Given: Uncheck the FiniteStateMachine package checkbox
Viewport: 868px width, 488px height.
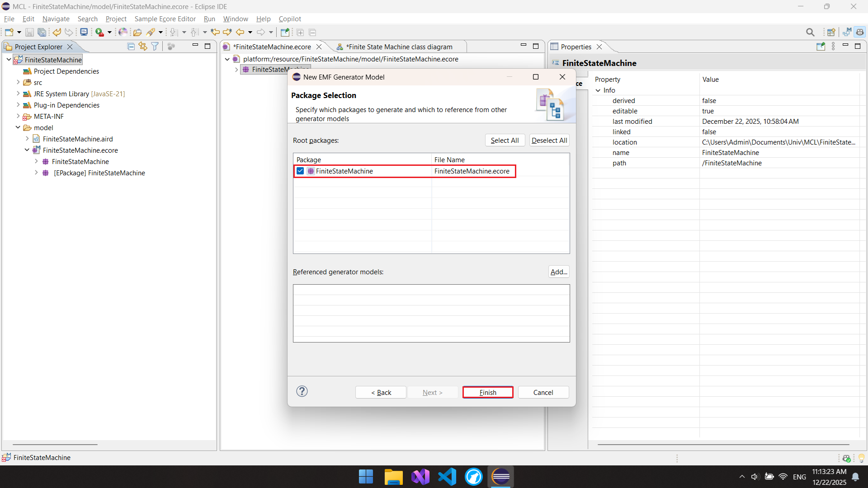Looking at the screenshot, I should click(x=300, y=171).
